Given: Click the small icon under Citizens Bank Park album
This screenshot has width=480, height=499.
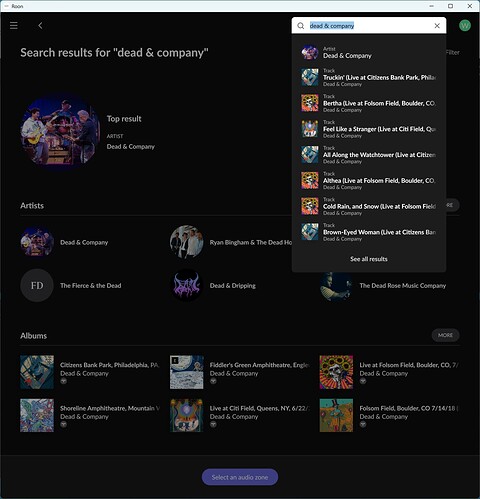Looking at the screenshot, I should point(63,381).
